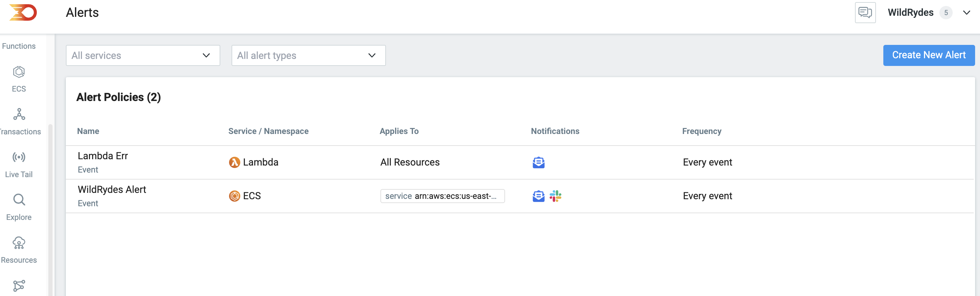Click the bottom sidebar graph icon
Viewport: 980px width, 296px height.
19,286
